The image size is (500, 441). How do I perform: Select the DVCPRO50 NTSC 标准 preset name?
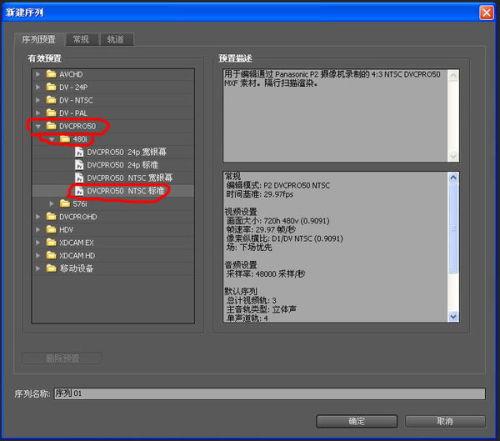[126, 191]
